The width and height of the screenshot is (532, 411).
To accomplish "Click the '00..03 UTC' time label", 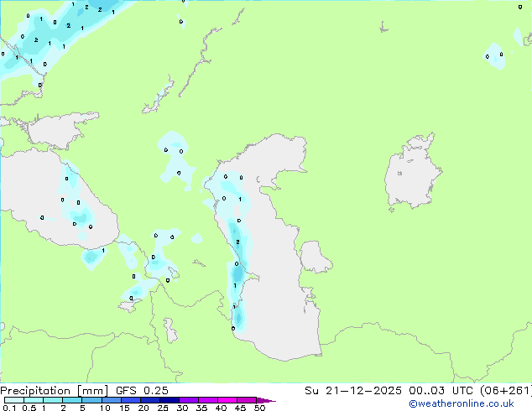I will click(x=441, y=391).
